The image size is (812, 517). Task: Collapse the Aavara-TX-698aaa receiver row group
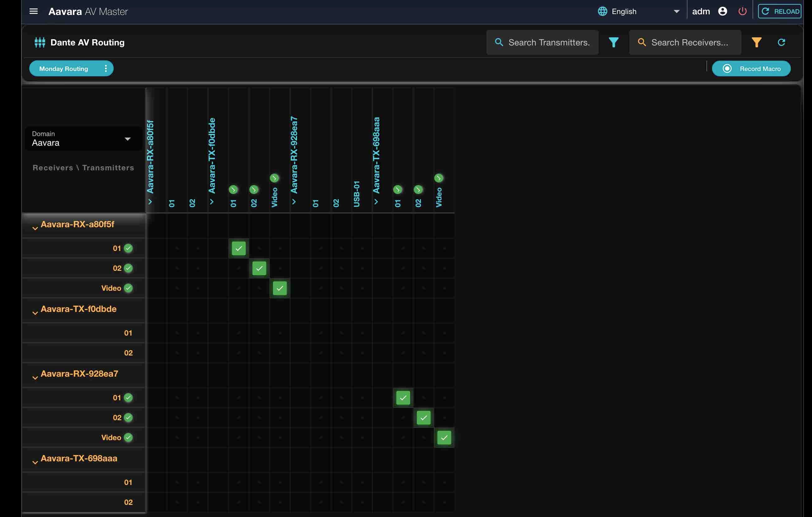(35, 463)
